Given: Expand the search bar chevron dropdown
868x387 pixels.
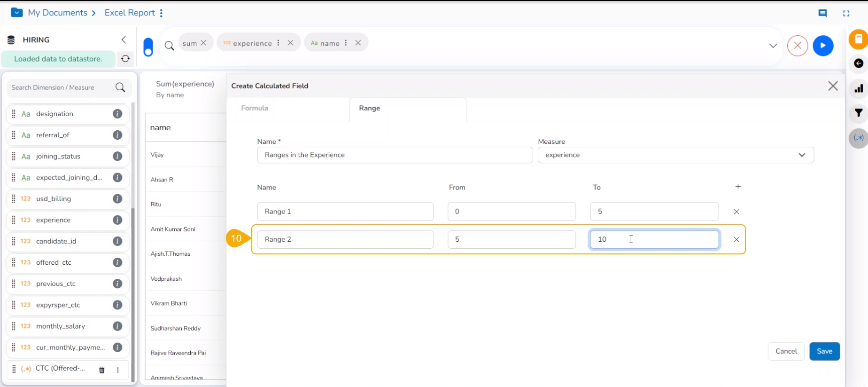Looking at the screenshot, I should (773, 46).
